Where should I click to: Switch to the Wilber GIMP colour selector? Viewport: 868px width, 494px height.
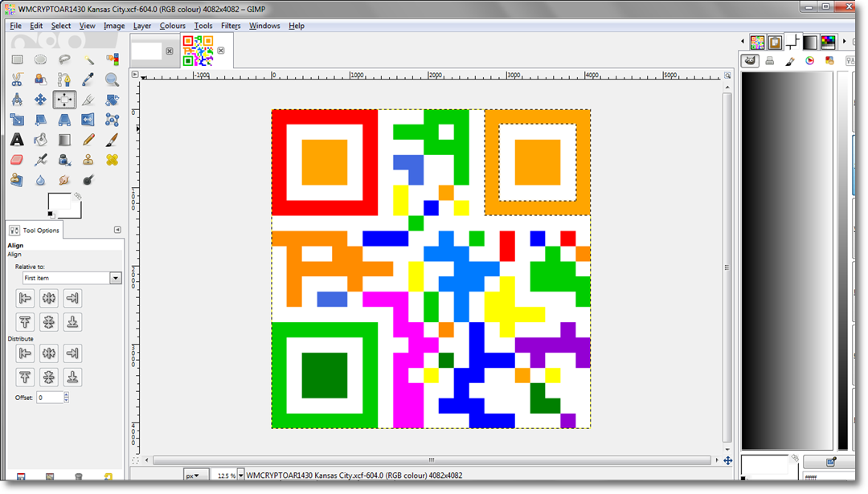[750, 61]
